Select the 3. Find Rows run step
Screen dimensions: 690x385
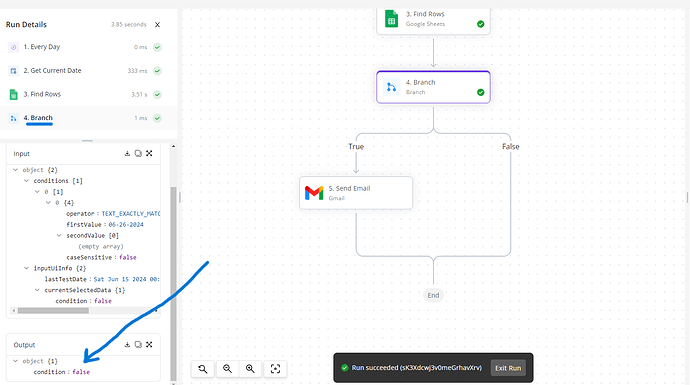85,94
